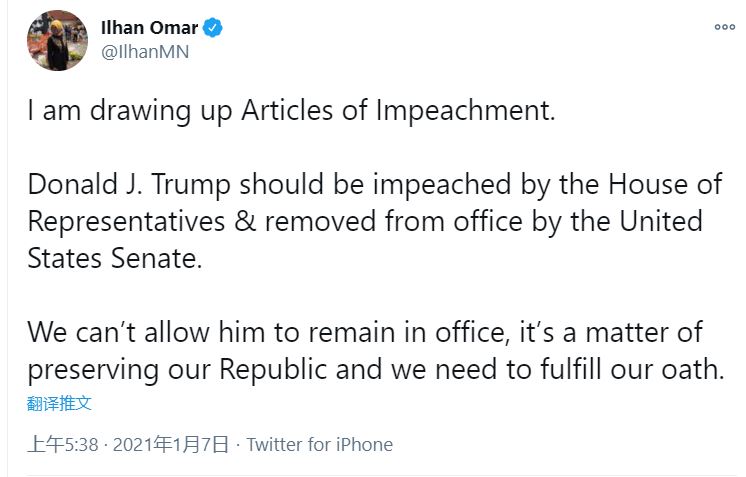
Task: Click the "States Senate." line of text
Action: click(115, 258)
